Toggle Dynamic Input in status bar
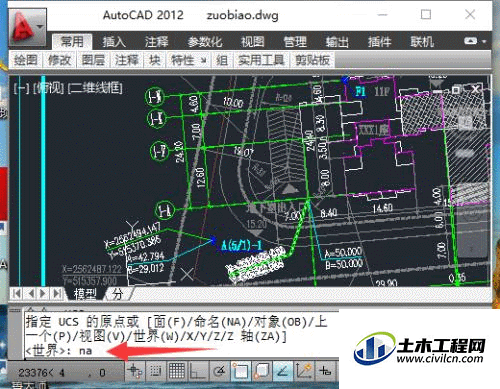500x389 pixels. coord(325,371)
